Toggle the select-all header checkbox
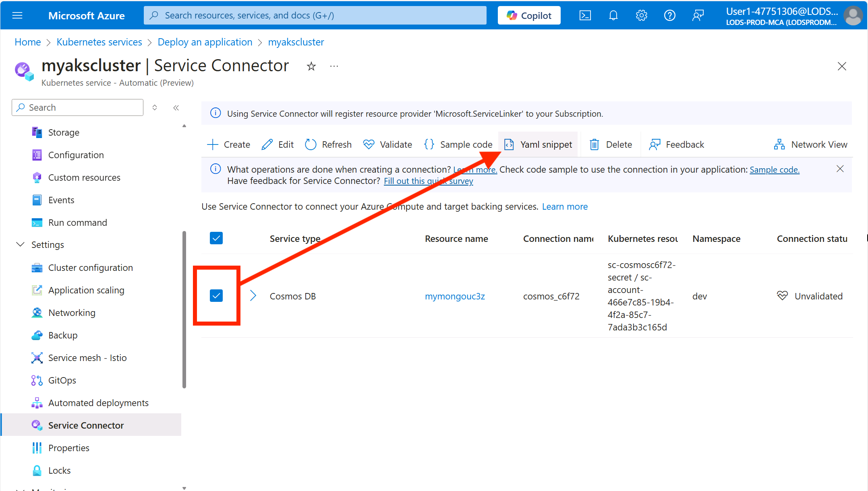The width and height of the screenshot is (868, 491). pyautogui.click(x=216, y=238)
